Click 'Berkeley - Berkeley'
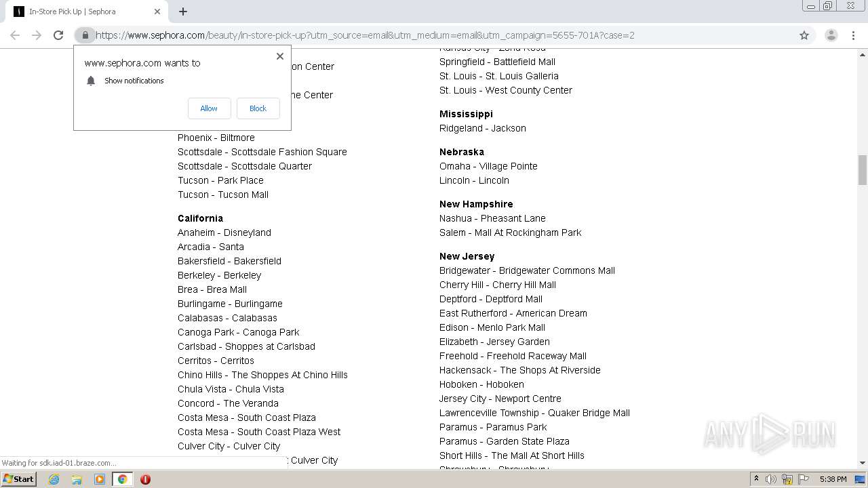The image size is (868, 488). (219, 275)
